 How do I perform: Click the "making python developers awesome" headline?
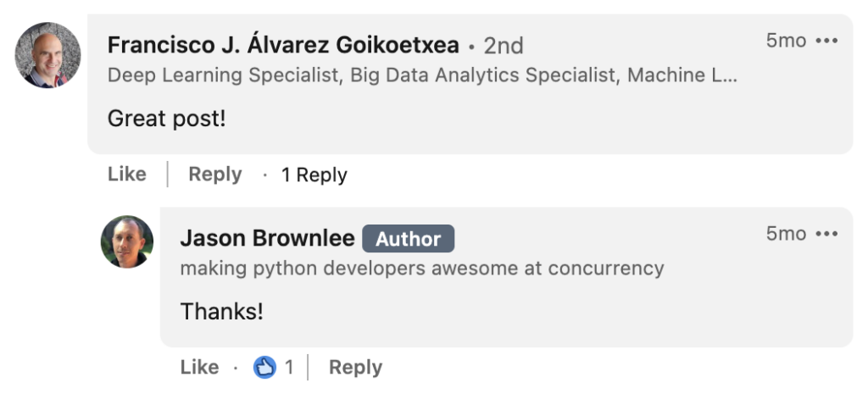pyautogui.click(x=421, y=269)
